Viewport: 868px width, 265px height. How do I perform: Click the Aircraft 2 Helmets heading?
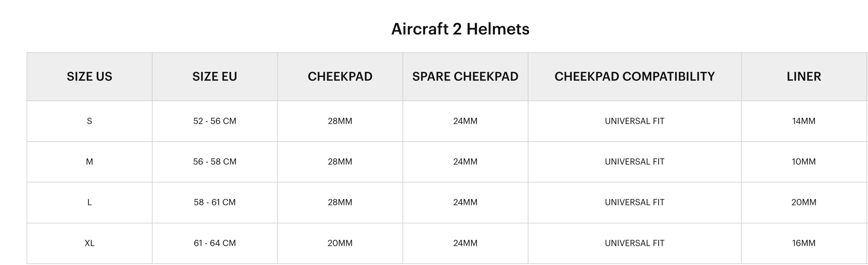pyautogui.click(x=460, y=29)
